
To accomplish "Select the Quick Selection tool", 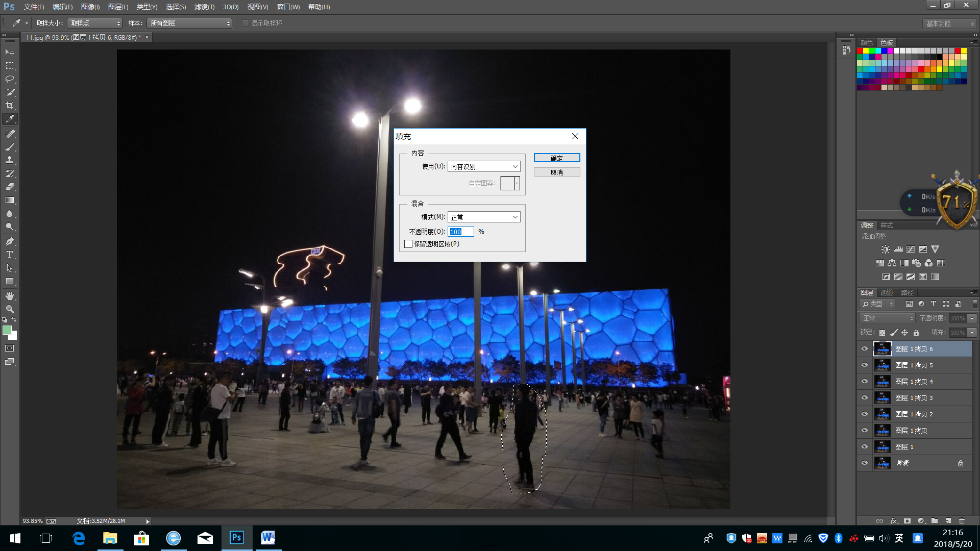I will [x=10, y=92].
